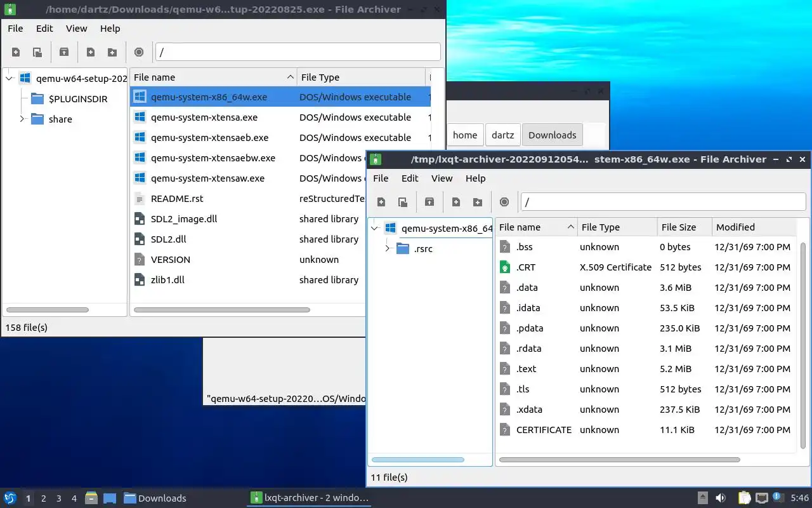Open File menu in the qemu-system-x86_64w window
This screenshot has height=508, width=812.
click(381, 178)
